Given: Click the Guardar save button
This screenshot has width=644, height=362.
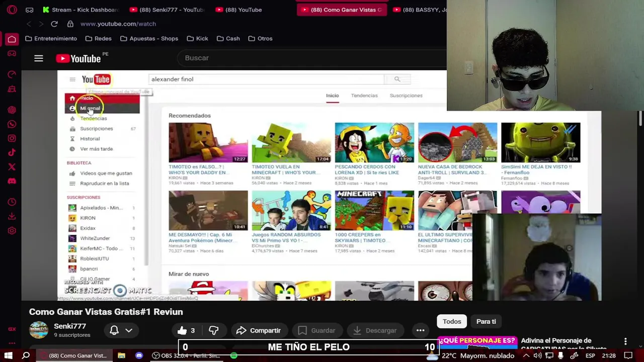Looking at the screenshot, I should [x=316, y=330].
